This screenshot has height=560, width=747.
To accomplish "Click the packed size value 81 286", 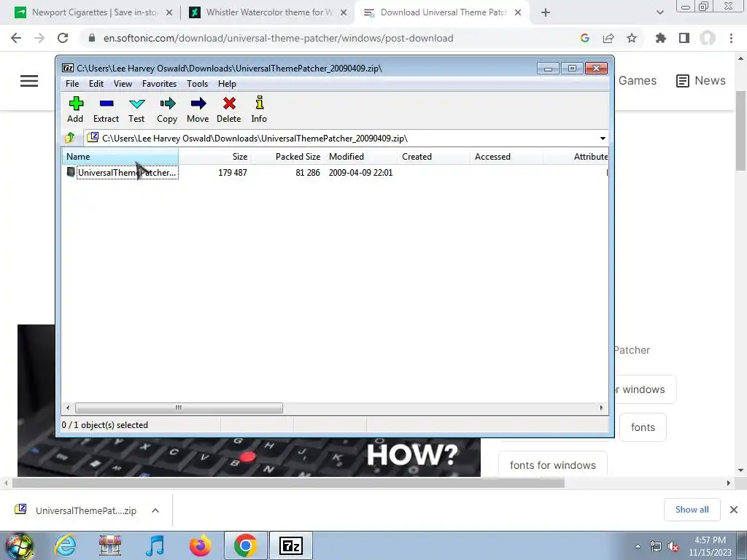I will pos(307,172).
